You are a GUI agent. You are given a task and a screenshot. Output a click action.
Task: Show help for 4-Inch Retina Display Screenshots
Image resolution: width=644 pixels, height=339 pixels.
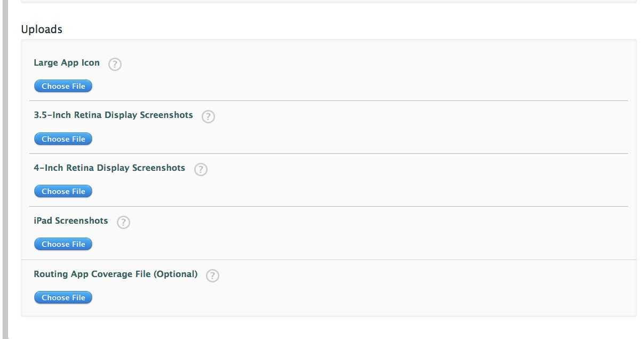[x=200, y=170]
